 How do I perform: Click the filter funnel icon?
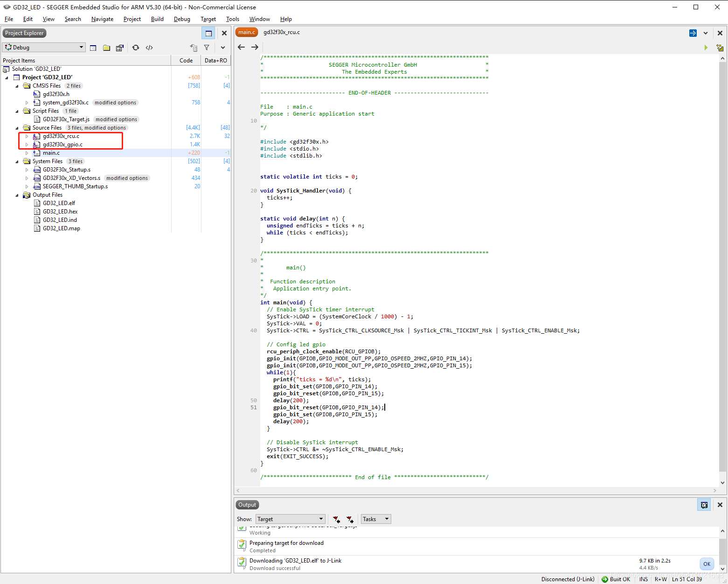(207, 48)
